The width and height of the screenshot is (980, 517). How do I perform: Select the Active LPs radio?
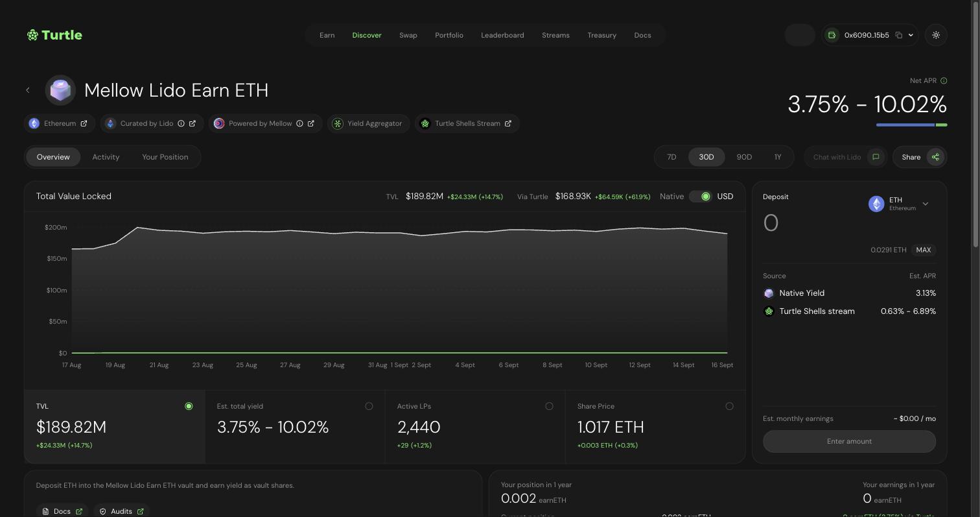(x=549, y=406)
